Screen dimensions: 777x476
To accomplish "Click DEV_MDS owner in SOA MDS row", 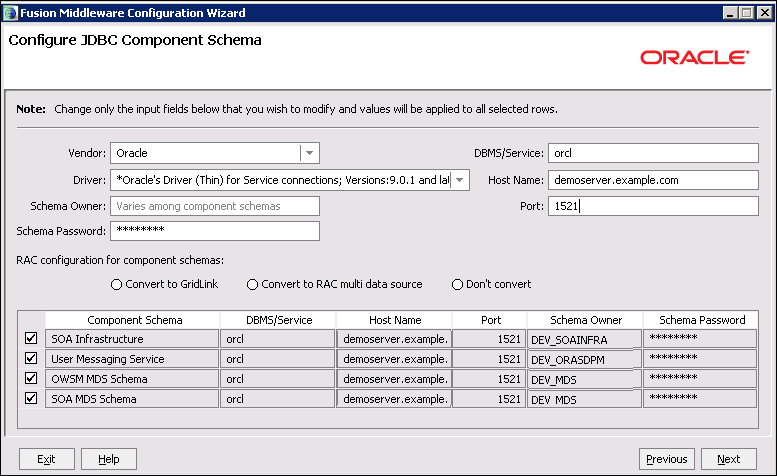I will [585, 399].
